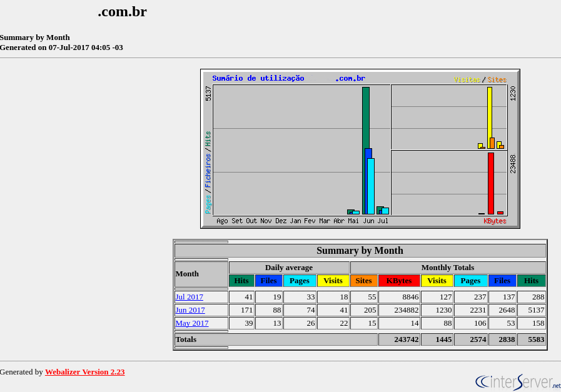Click the 1445 total Visits cell
Screen dimensions: 561x392
(x=437, y=339)
